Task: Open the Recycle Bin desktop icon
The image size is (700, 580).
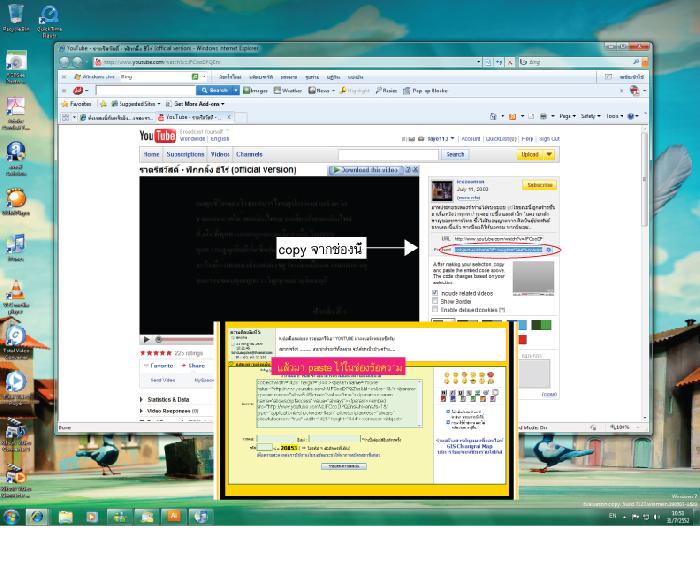Action: click(x=15, y=17)
